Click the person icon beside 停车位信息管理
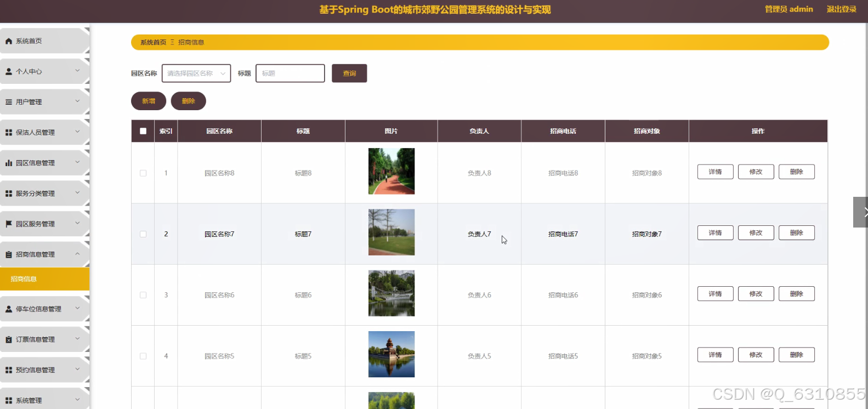 pyautogui.click(x=9, y=309)
